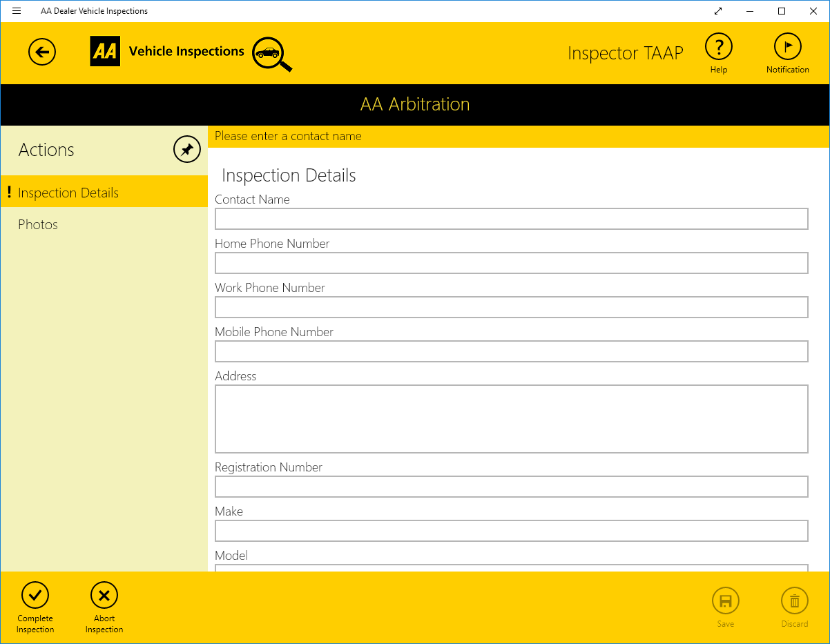The image size is (830, 644).
Task: Open Help with the question mark icon
Action: (719, 47)
